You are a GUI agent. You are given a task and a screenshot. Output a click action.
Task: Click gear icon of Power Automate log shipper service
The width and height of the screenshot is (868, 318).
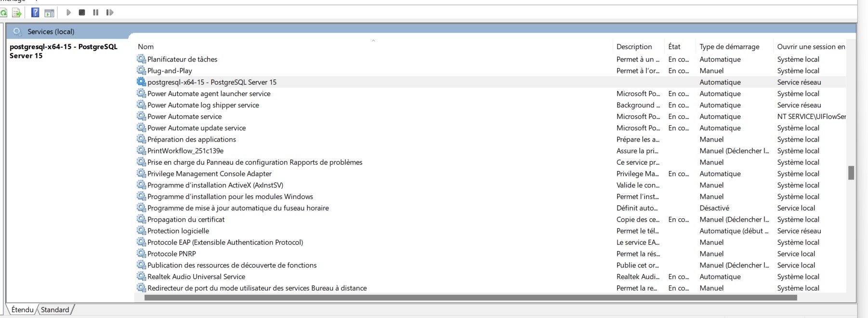click(141, 105)
